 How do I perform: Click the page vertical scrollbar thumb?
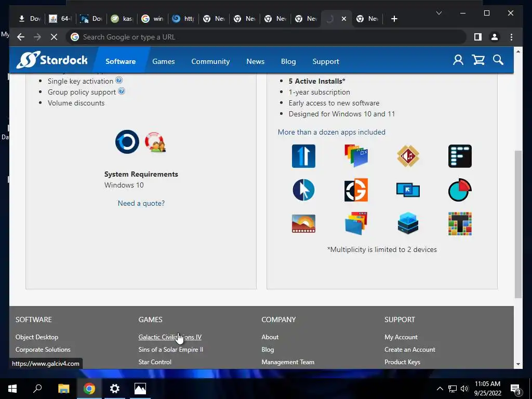(x=518, y=224)
